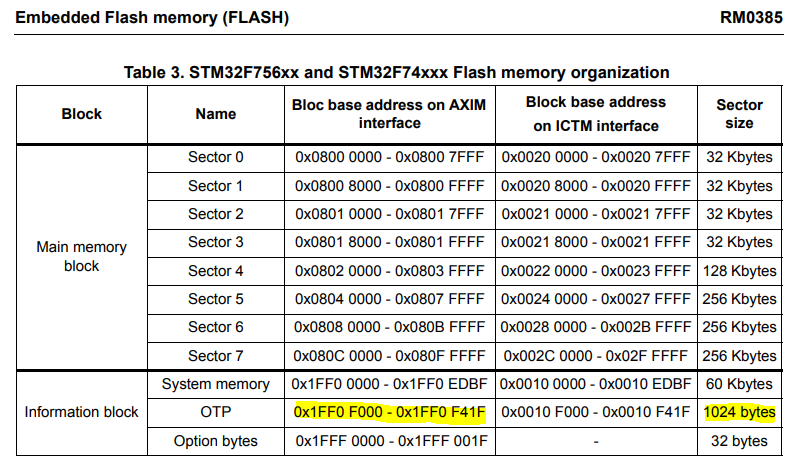Click the highlighted 1024 bytes sector size

point(739,412)
